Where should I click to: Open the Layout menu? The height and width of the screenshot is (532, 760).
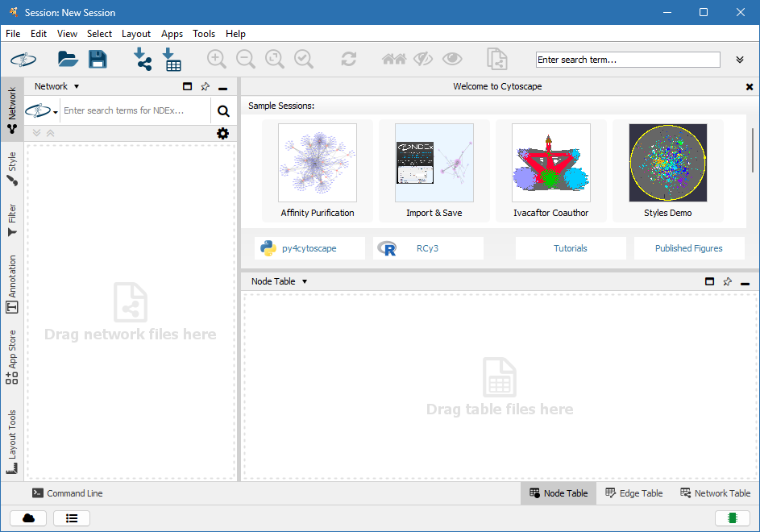tap(135, 34)
